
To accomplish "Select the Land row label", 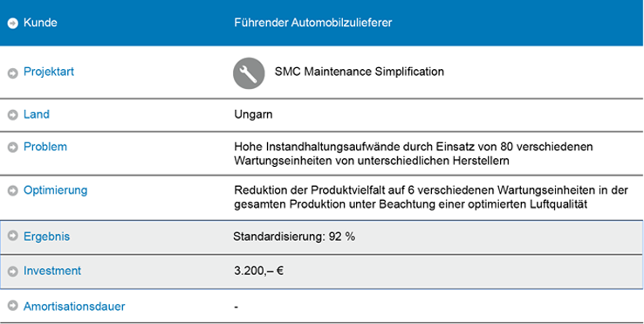I will pos(37,114).
